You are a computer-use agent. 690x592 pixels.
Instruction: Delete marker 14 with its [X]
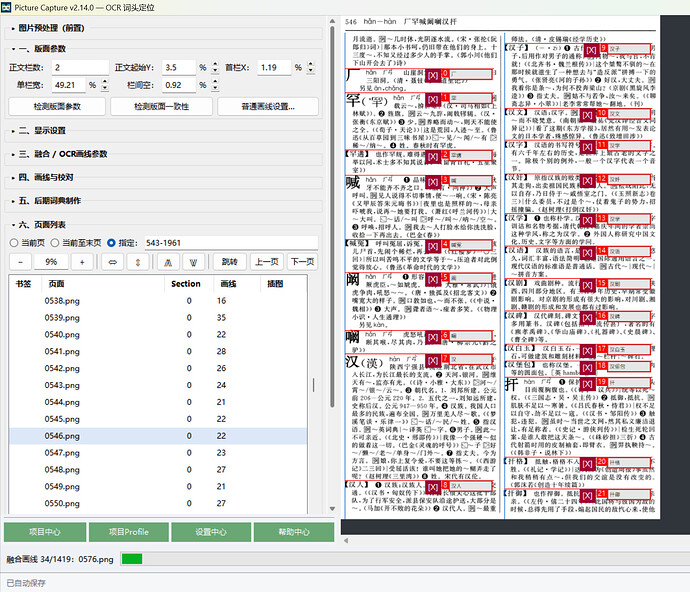click(x=588, y=253)
